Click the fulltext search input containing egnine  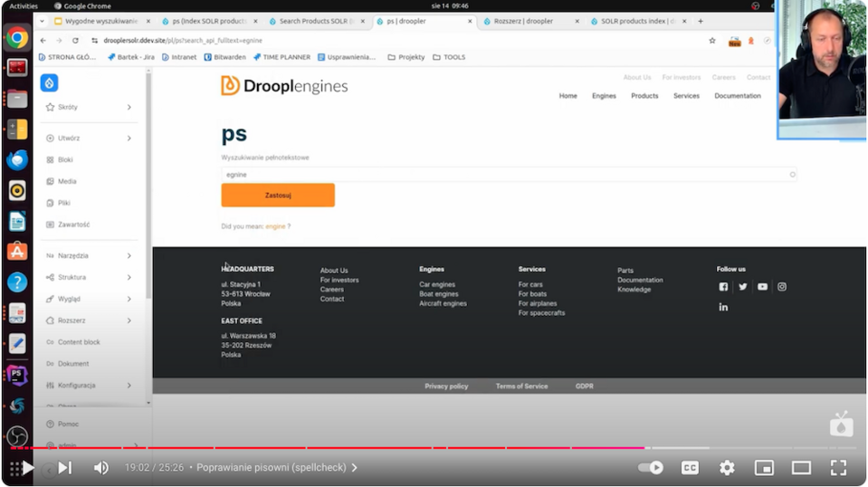[x=509, y=175]
